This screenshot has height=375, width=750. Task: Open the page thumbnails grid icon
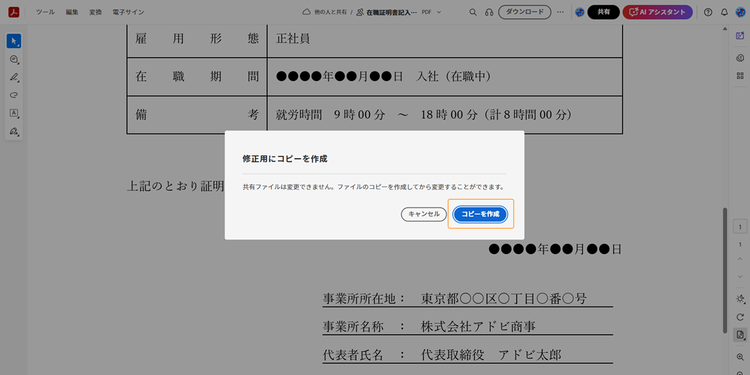pos(740,76)
